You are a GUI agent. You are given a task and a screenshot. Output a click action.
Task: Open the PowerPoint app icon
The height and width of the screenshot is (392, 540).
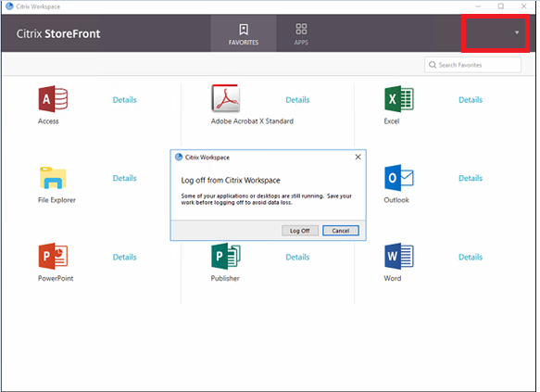click(53, 257)
